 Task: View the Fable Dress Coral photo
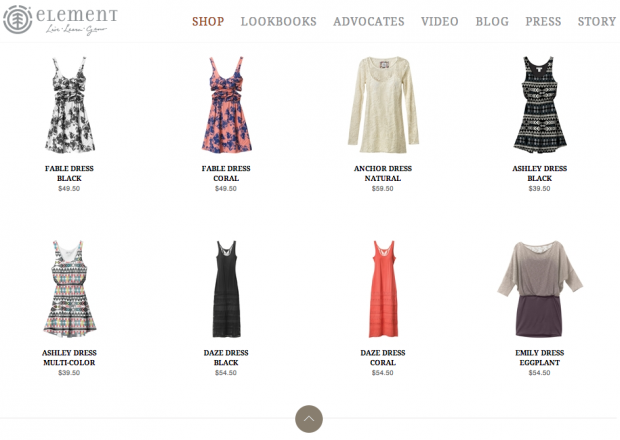pyautogui.click(x=226, y=105)
